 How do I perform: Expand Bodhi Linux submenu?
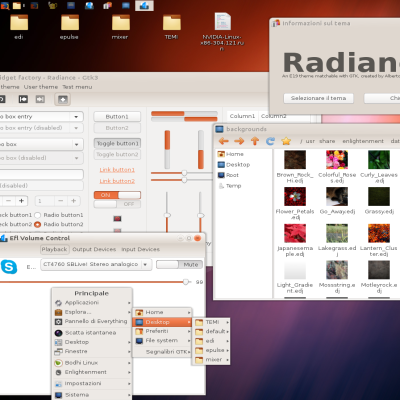click(92, 363)
